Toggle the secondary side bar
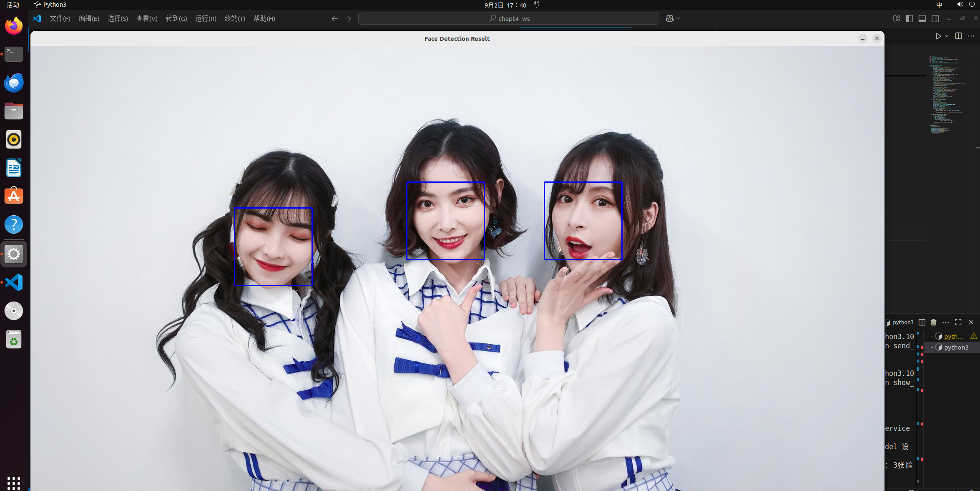Screen dimensions: 980x491 (935, 18)
